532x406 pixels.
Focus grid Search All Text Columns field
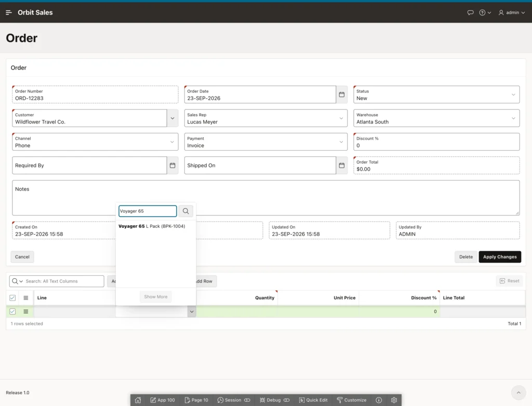pos(63,281)
